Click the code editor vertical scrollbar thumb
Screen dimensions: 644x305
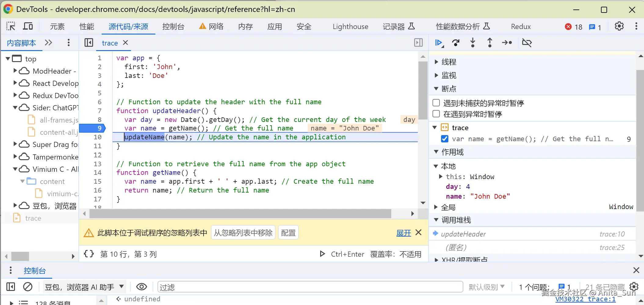coord(423,90)
